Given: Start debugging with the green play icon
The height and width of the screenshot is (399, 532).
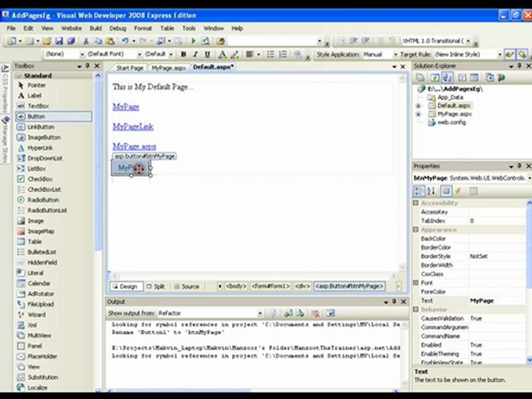Looking at the screenshot, I should click(x=193, y=41).
